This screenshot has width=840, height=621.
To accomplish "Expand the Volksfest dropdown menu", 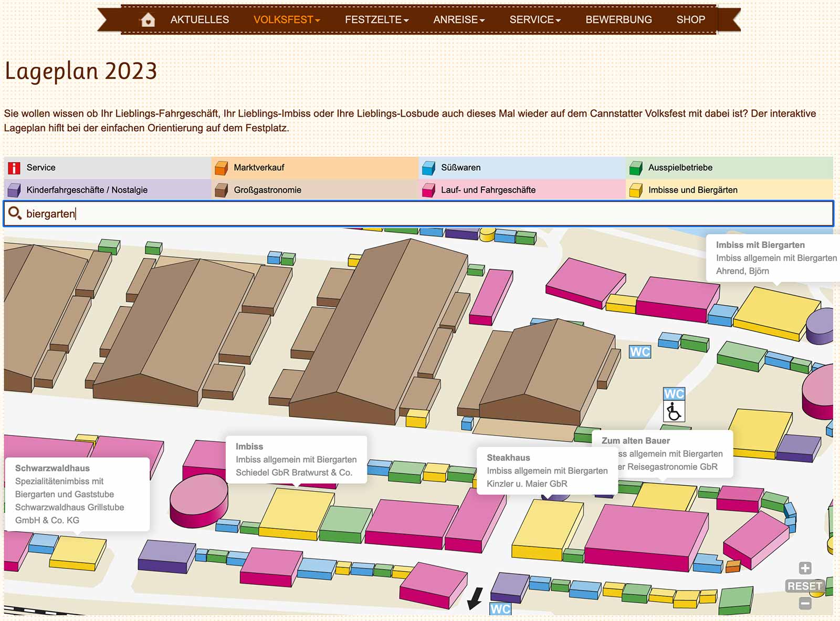I will [287, 20].
